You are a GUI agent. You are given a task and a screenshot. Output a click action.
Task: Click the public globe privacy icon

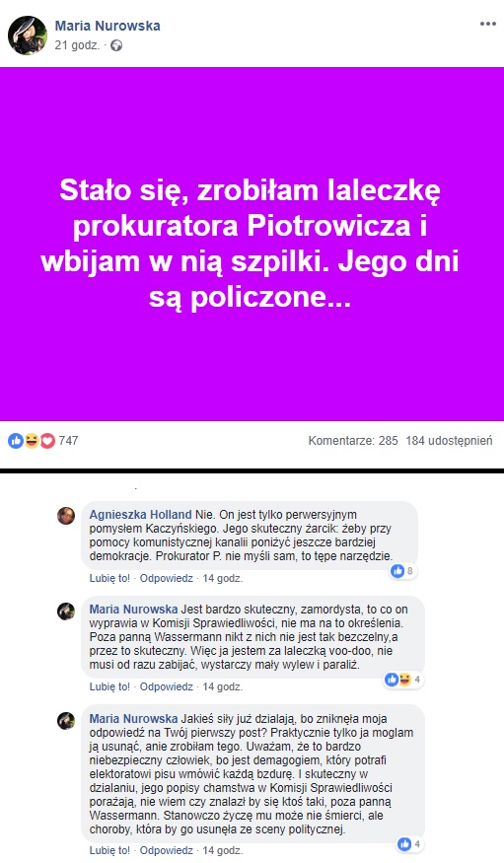click(116, 45)
